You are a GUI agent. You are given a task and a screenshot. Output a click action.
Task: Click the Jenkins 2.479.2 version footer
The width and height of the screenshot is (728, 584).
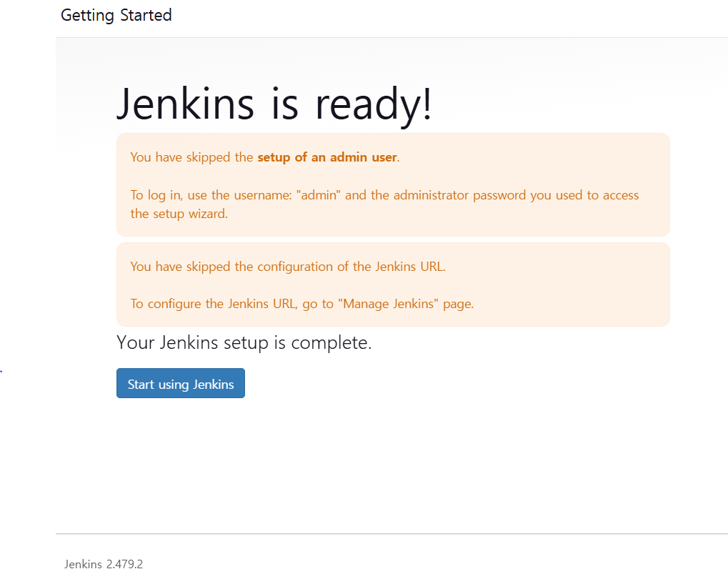(x=104, y=564)
